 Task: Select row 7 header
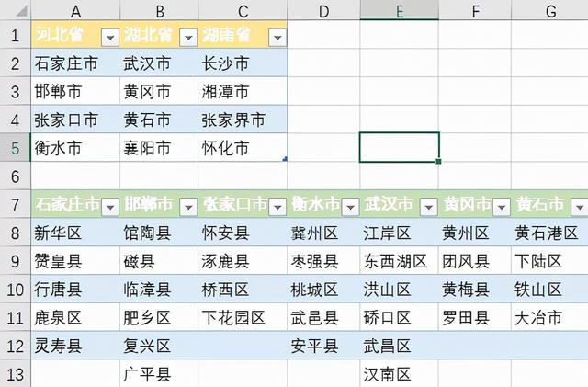pyautogui.click(x=15, y=205)
